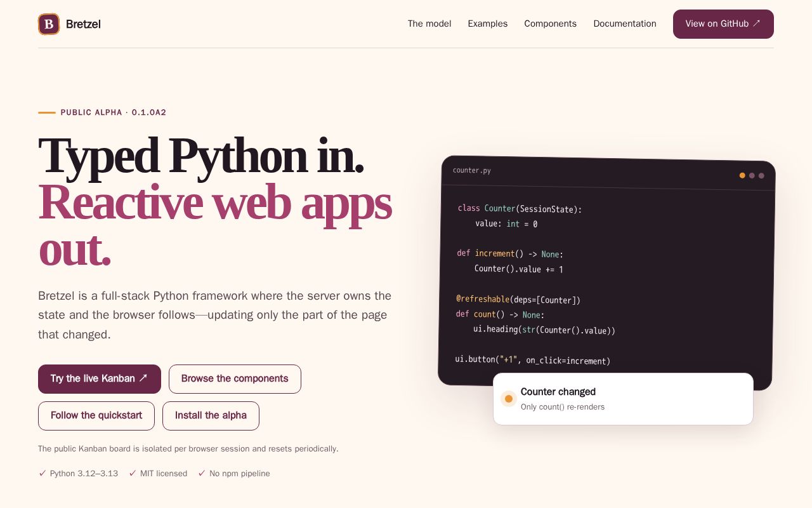This screenshot has height=508, width=812.
Task: Click the checkmark beside No npm pipeline
Action: point(202,473)
